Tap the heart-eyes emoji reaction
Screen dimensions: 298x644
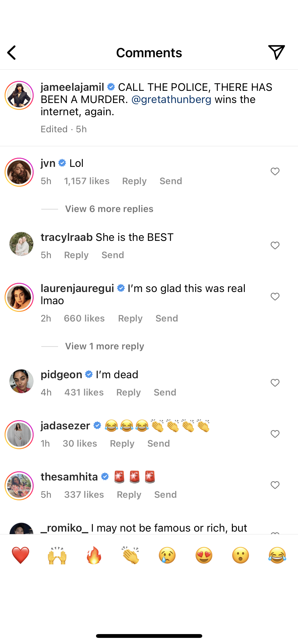204,555
